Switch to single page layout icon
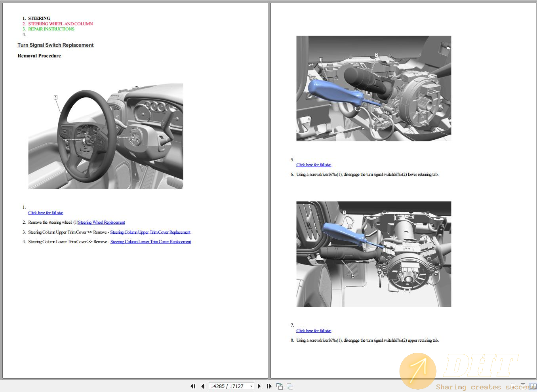Image resolution: width=537 pixels, height=392 pixels. 513,386
